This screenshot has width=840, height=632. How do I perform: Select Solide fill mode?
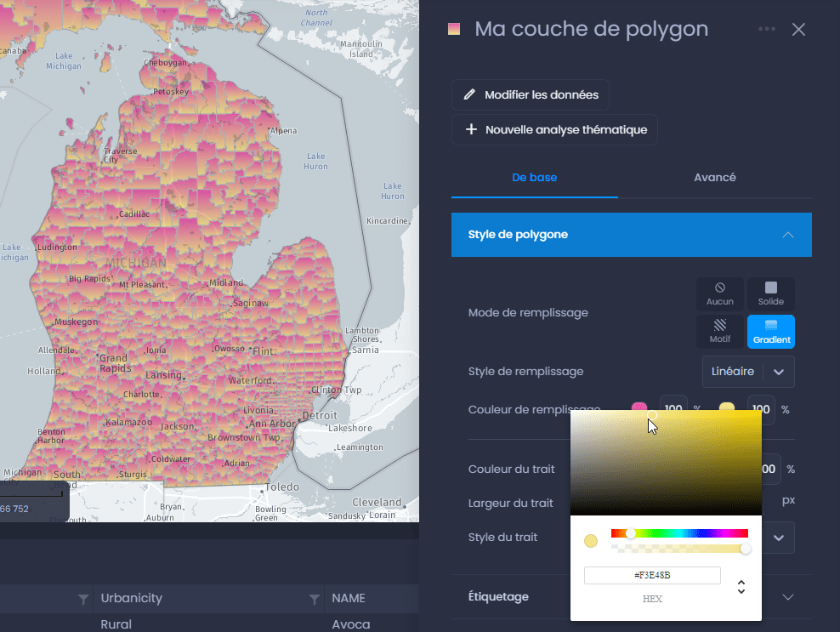coord(771,293)
